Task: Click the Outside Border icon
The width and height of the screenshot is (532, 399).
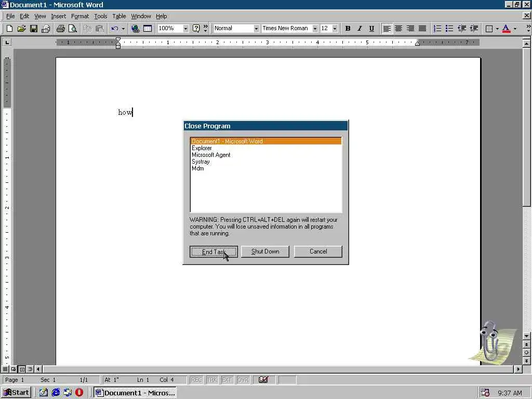Action: (x=489, y=29)
